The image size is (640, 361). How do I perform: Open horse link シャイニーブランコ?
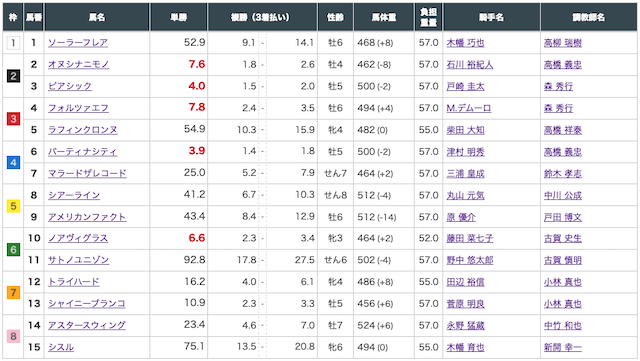87,303
